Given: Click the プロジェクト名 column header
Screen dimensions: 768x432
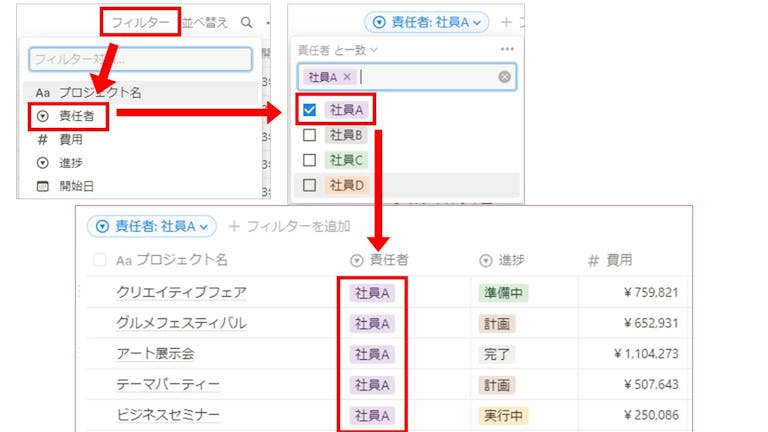Looking at the screenshot, I should [172, 260].
